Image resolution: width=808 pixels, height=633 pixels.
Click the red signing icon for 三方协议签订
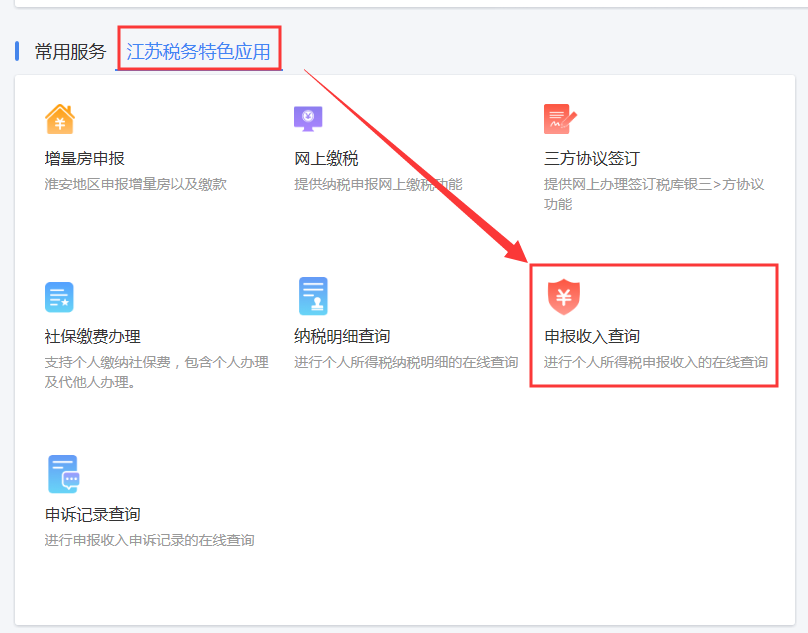click(x=559, y=119)
